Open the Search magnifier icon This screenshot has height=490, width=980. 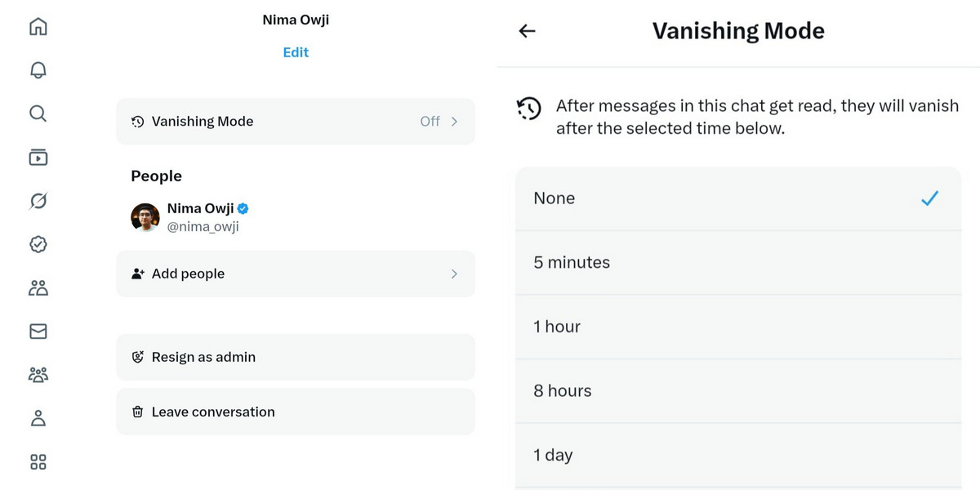tap(38, 114)
